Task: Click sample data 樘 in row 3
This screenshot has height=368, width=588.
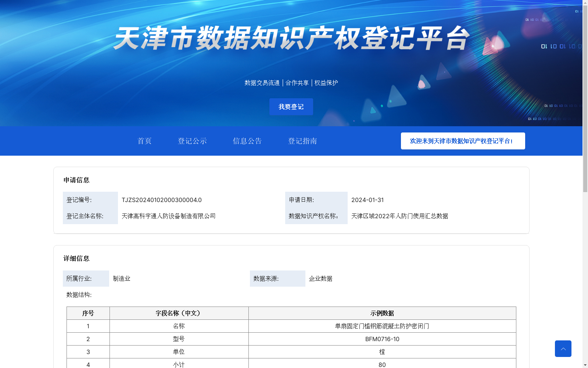Action: 382,352
